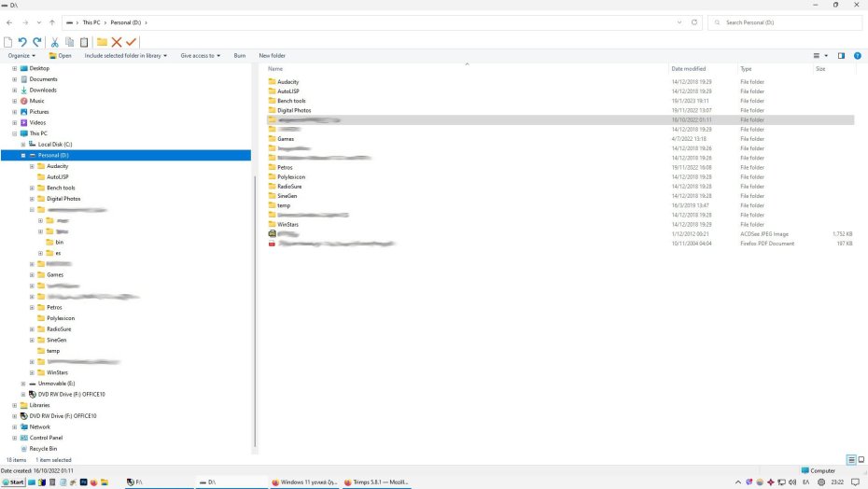Select Control Panel in the navigation tree

(46, 438)
